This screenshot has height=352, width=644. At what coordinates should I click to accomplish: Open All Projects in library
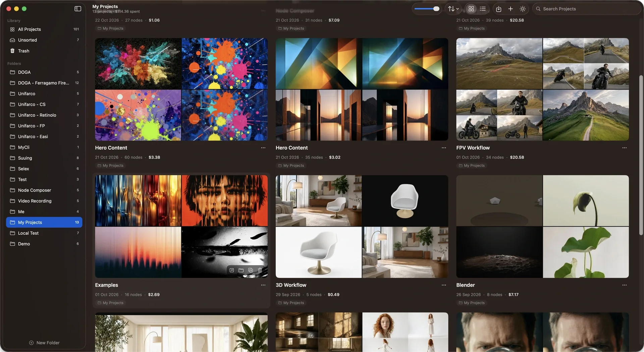click(44, 29)
